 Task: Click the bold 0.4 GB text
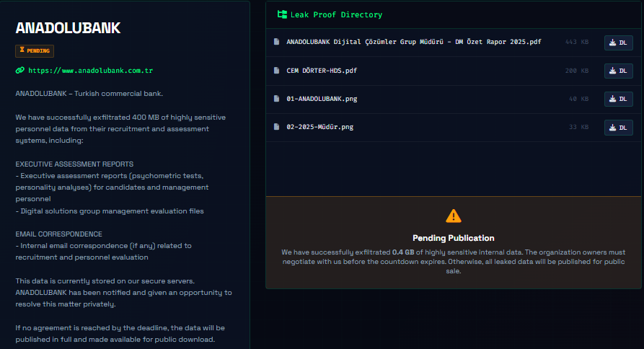[x=403, y=252]
